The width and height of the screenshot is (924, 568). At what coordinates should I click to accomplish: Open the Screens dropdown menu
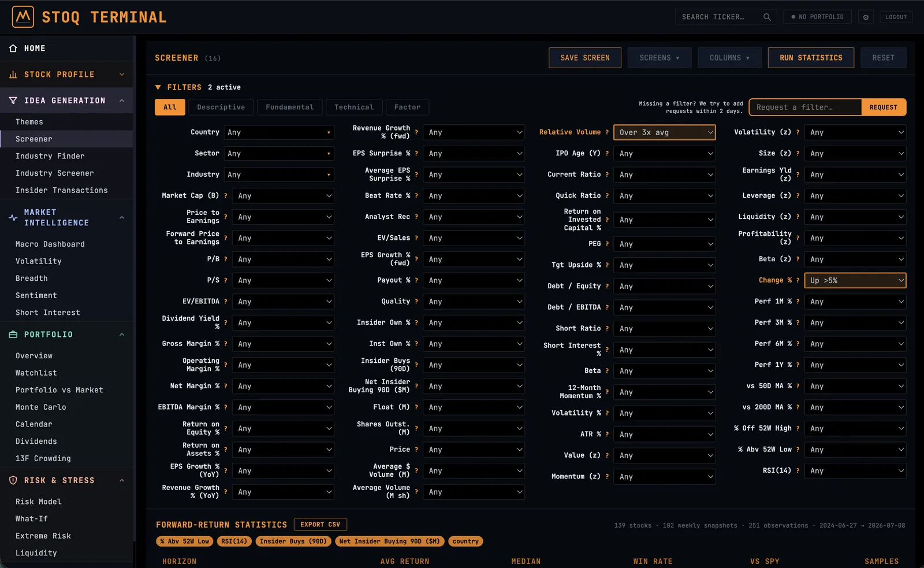(660, 58)
